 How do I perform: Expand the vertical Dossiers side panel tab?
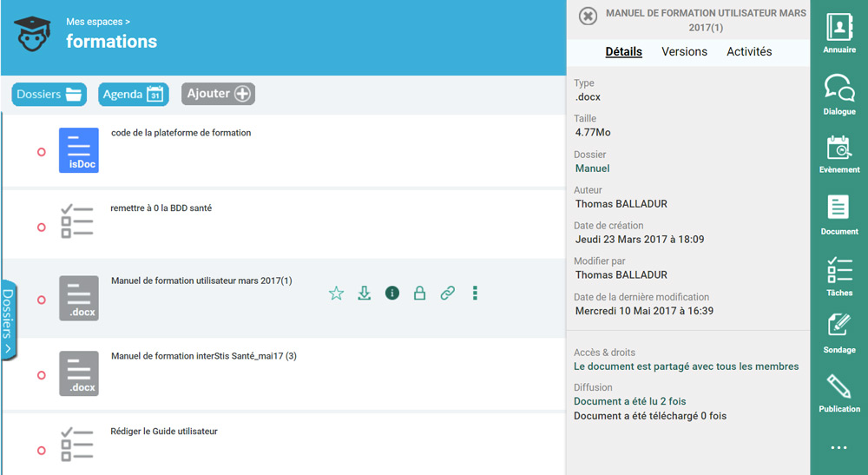click(x=8, y=320)
